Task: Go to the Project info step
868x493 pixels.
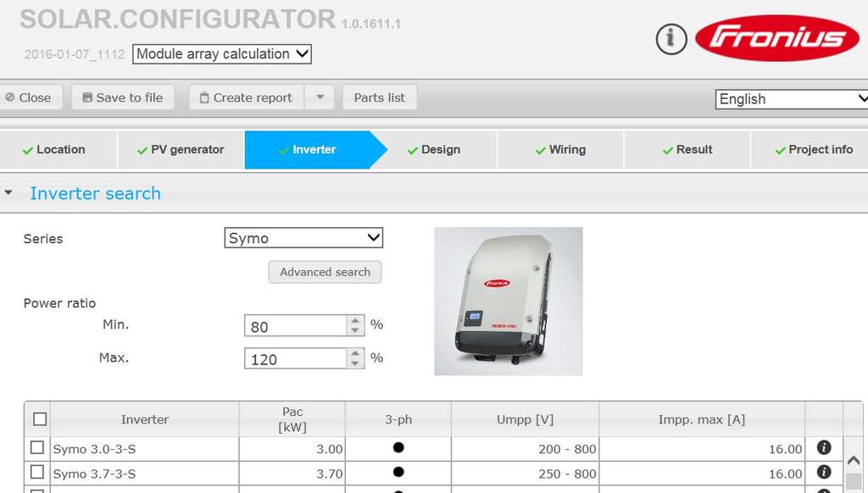Action: point(810,150)
